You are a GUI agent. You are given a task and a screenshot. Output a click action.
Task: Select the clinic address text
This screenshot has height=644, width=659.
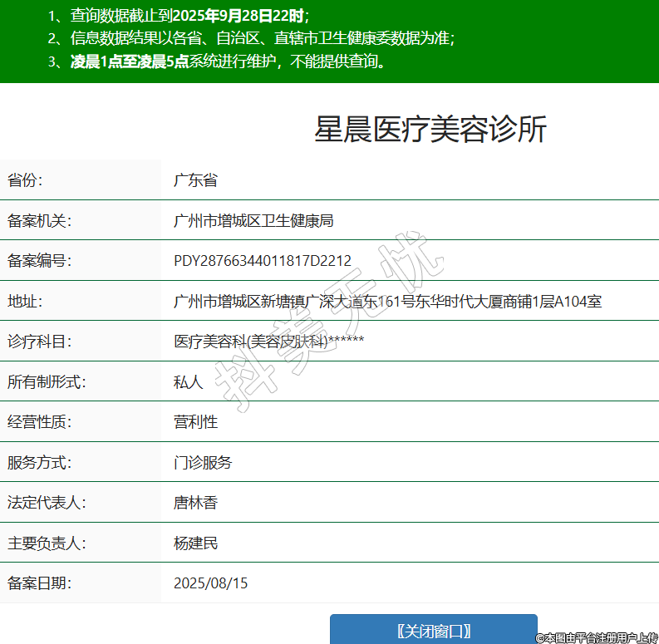pyautogui.click(x=387, y=301)
